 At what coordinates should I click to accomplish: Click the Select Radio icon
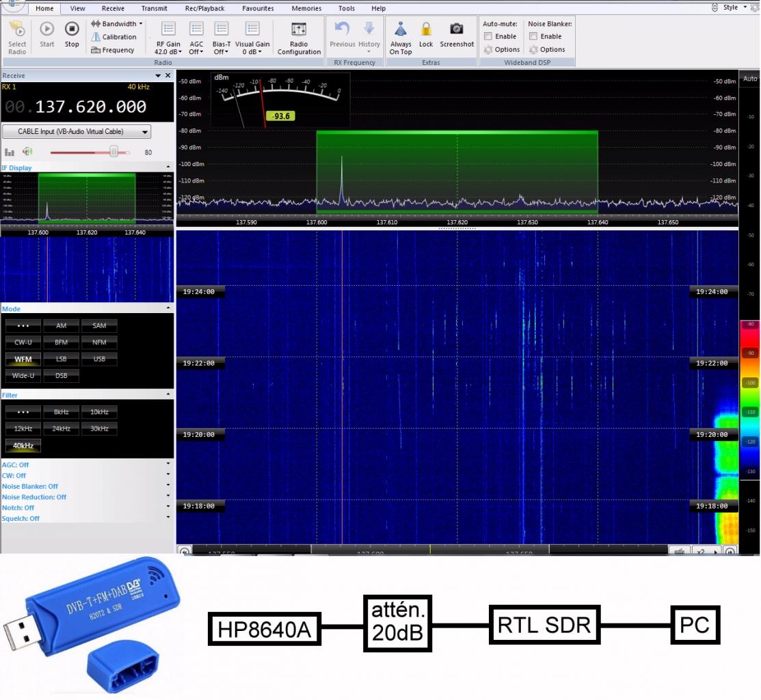coord(17,38)
